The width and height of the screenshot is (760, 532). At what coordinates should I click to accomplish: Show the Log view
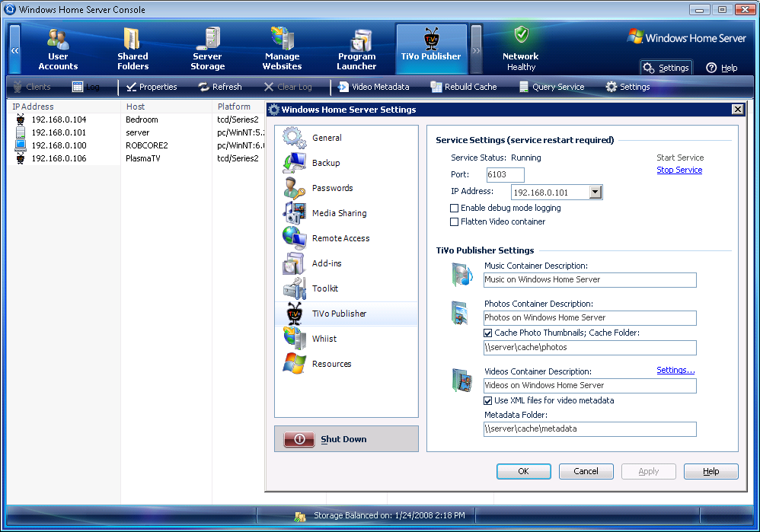(86, 87)
